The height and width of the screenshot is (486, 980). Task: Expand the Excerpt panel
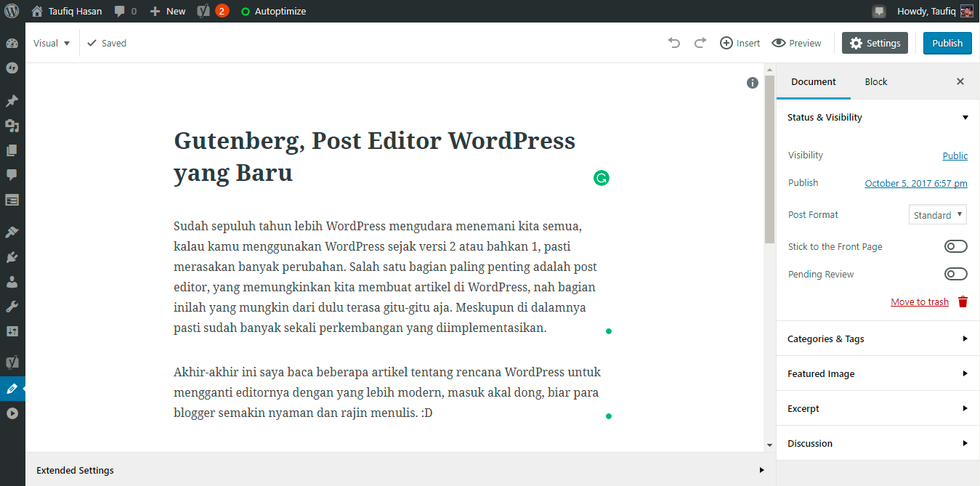[x=878, y=408]
